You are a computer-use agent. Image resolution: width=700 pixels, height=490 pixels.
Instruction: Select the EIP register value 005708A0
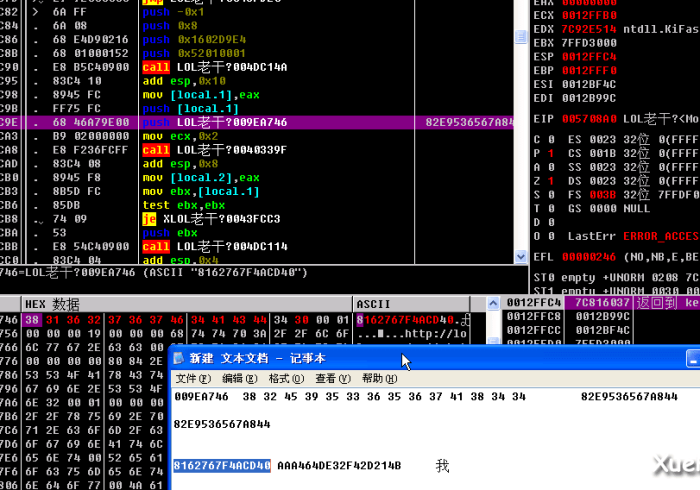coord(585,117)
